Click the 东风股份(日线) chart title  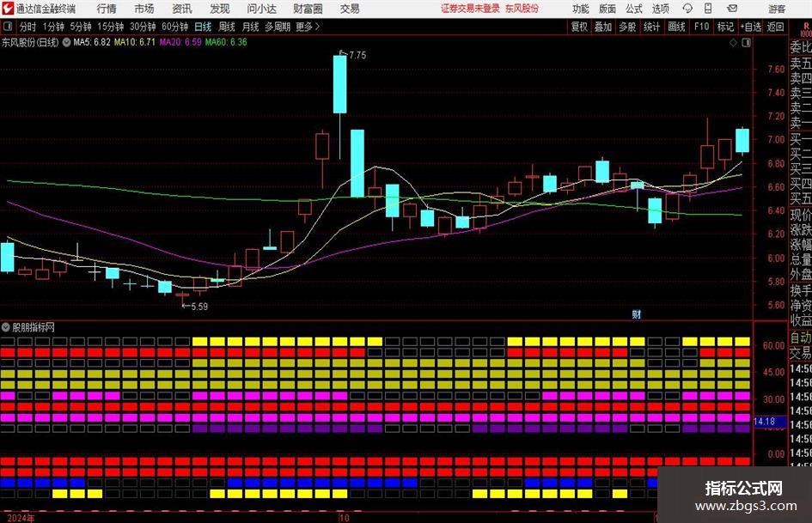point(30,42)
